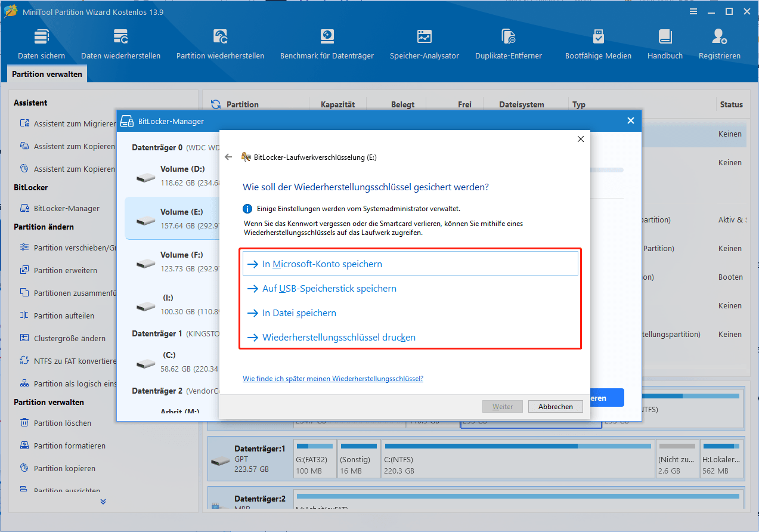Open BitLocker-Manager in the sidebar

click(x=60, y=209)
